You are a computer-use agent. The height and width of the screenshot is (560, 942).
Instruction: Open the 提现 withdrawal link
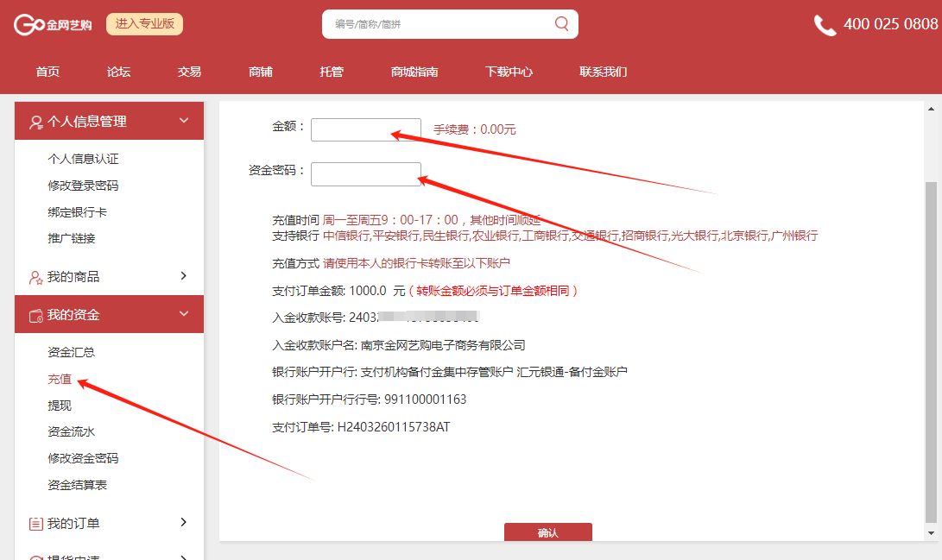[60, 406]
